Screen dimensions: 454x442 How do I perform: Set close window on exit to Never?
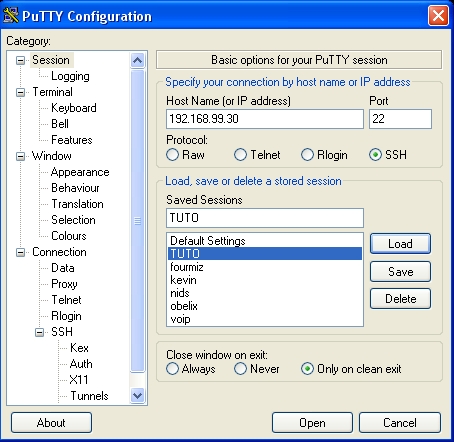pos(240,369)
